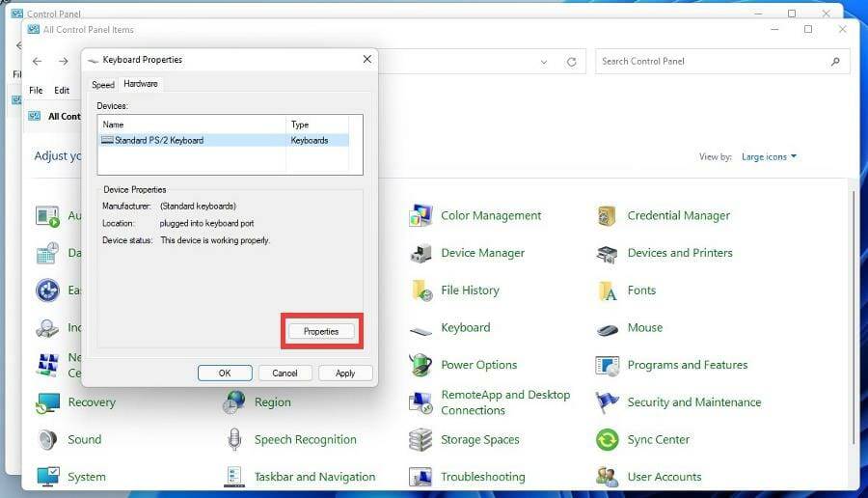The height and width of the screenshot is (498, 868).
Task: Open Security and Maintenance flag icon
Action: point(607,402)
